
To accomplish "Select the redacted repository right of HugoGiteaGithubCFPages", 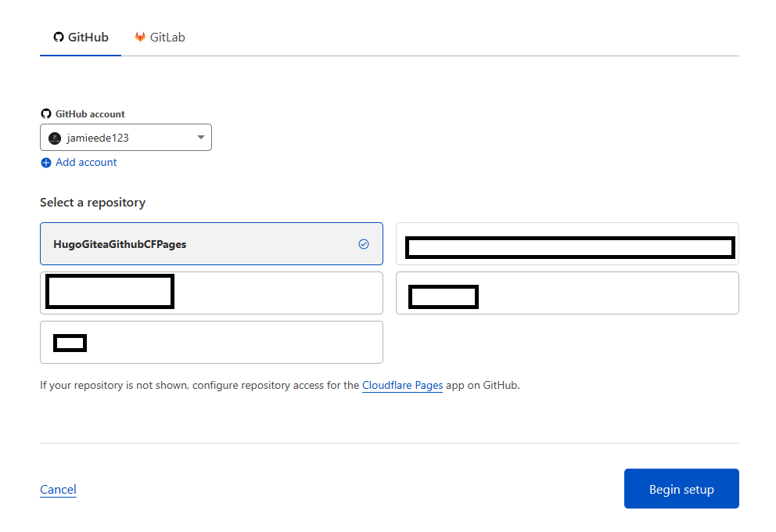I will [x=567, y=244].
